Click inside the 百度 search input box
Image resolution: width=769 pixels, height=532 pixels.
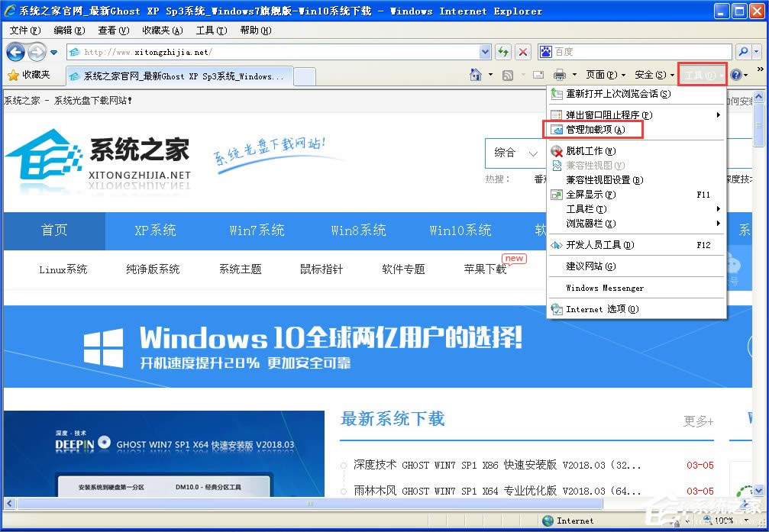point(634,51)
